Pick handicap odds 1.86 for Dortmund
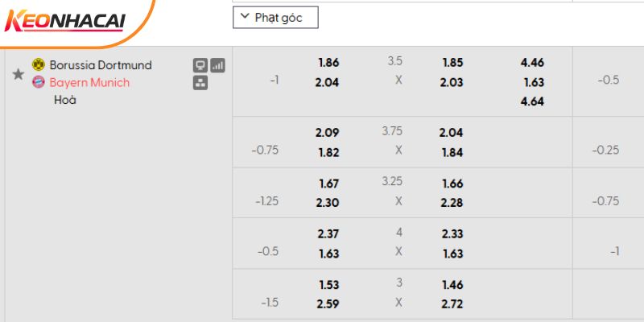Screen dimensions: 644x322 point(328,61)
